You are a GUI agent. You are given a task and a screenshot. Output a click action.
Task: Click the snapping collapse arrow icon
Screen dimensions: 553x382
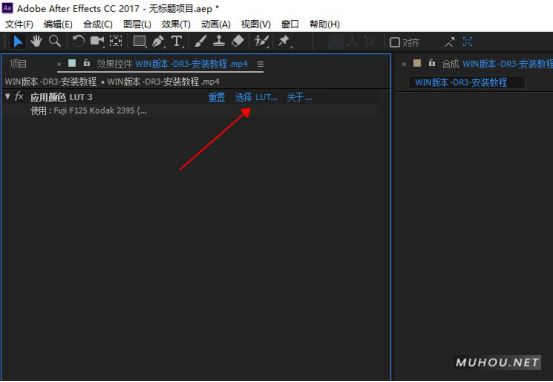click(449, 42)
